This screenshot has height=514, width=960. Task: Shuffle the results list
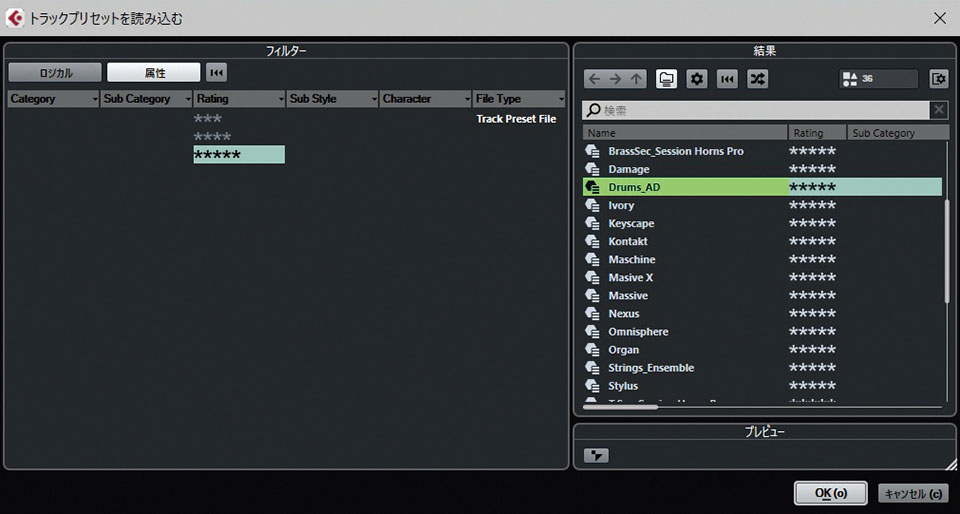coord(757,79)
